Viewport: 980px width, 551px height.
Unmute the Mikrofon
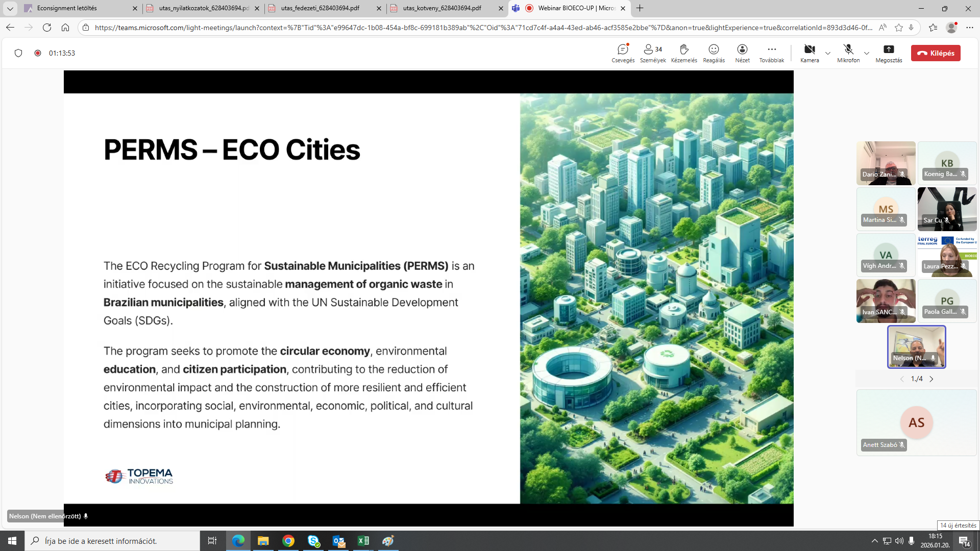point(848,50)
